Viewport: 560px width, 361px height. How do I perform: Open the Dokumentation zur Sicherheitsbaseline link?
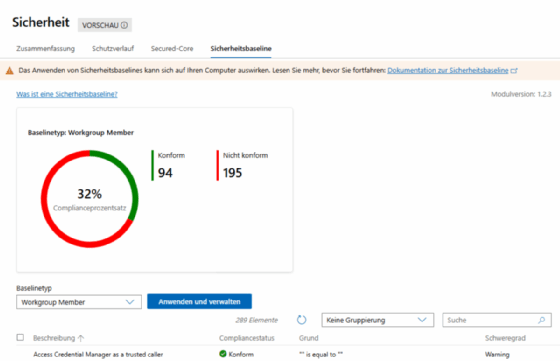(448, 70)
